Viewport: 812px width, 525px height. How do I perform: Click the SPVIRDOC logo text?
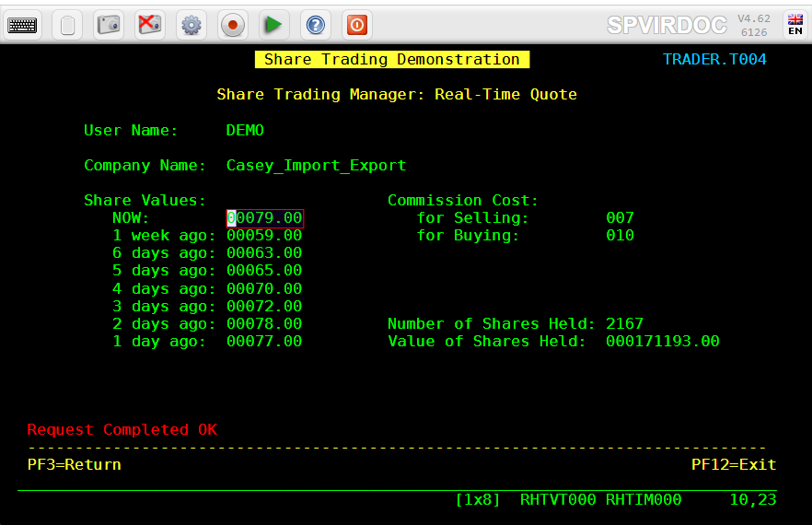pos(667,25)
